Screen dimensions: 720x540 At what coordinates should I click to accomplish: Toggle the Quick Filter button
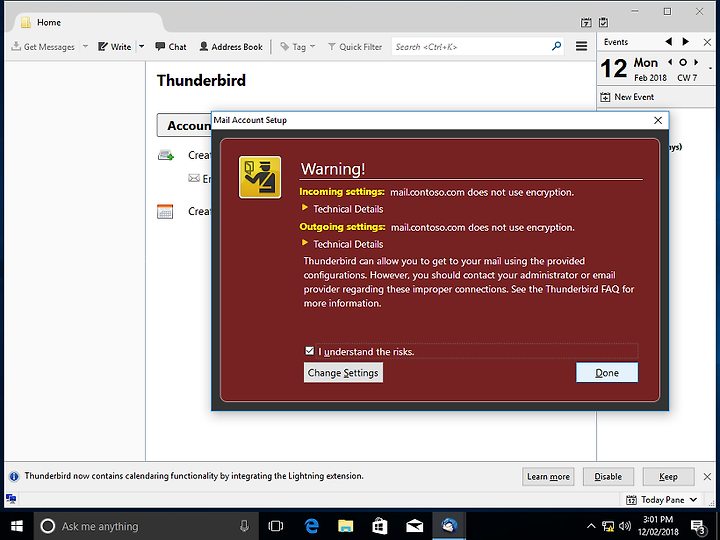pyautogui.click(x=355, y=47)
